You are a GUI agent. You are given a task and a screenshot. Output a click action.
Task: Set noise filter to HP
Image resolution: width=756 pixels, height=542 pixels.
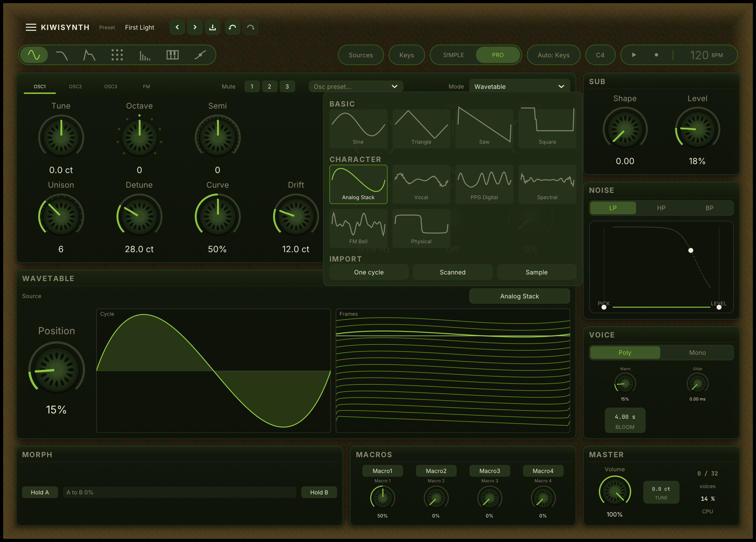click(x=661, y=208)
